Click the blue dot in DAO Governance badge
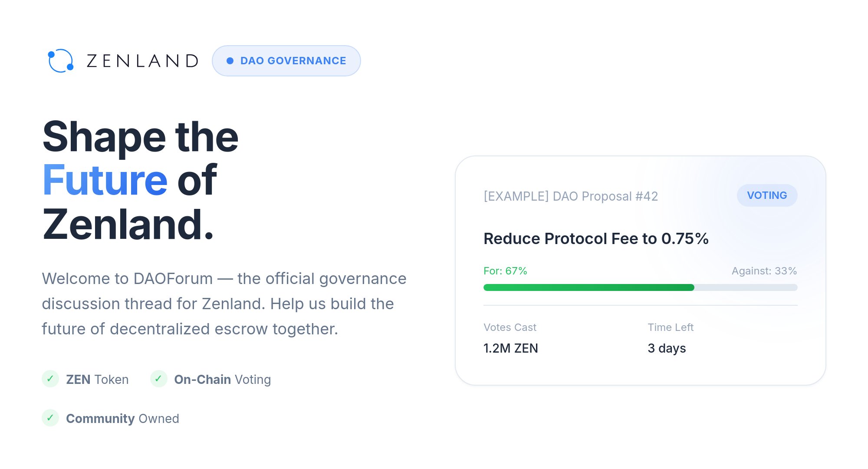Image resolution: width=868 pixels, height=469 pixels. (230, 61)
